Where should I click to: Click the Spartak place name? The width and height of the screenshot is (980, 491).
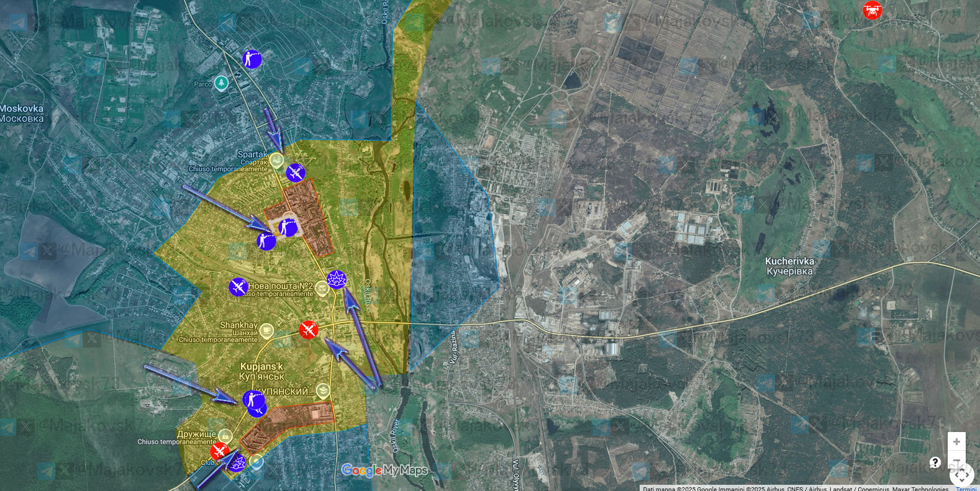point(252,155)
